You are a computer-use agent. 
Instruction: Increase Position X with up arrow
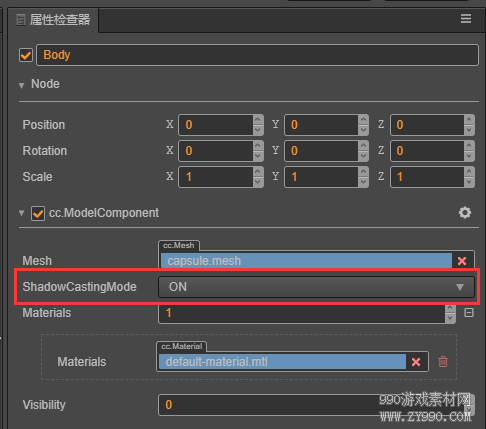pyautogui.click(x=258, y=120)
